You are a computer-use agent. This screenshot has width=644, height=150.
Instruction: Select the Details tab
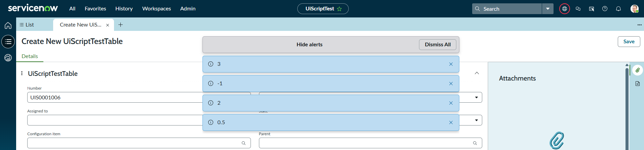point(30,56)
